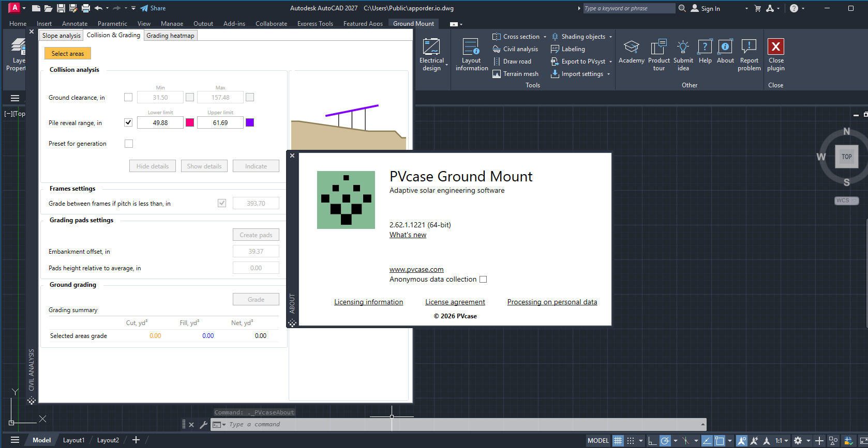Click the Undo arrow icon
The width and height of the screenshot is (868, 448).
(x=98, y=8)
